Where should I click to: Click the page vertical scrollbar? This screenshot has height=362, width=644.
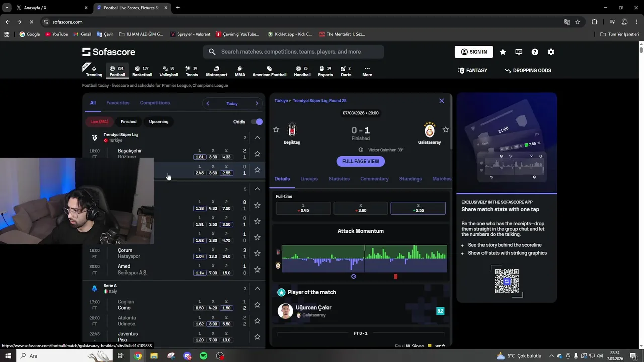coord(641,49)
